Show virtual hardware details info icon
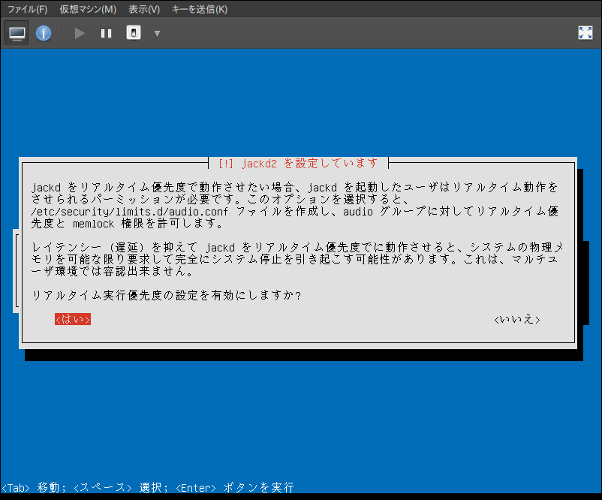This screenshot has height=500, width=602. (x=43, y=33)
